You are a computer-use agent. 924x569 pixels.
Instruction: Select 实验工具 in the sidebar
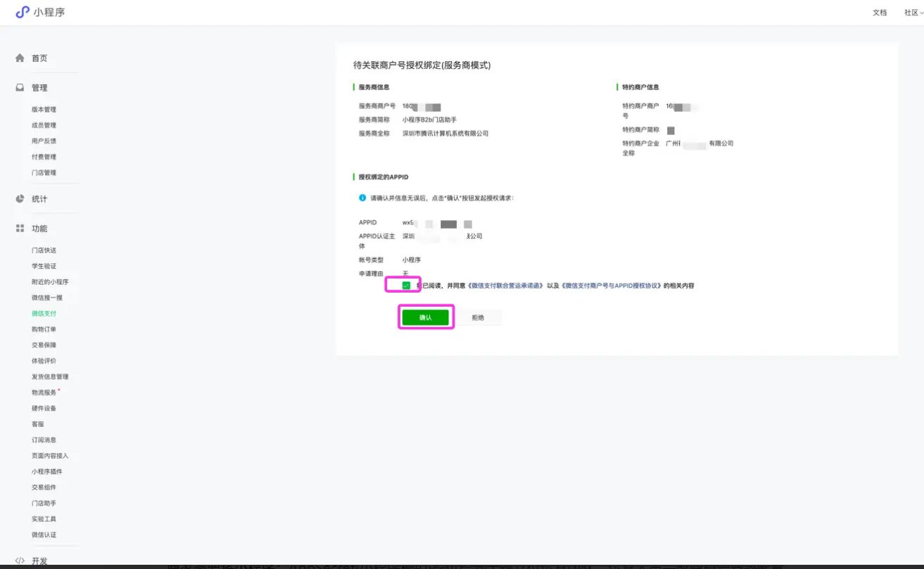(44, 519)
